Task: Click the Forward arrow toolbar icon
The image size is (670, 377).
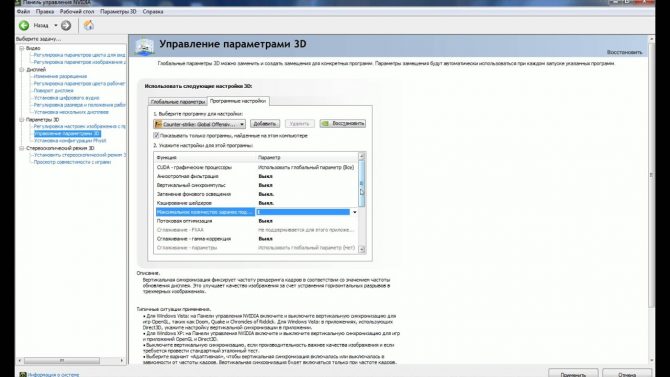Action: (x=66, y=25)
